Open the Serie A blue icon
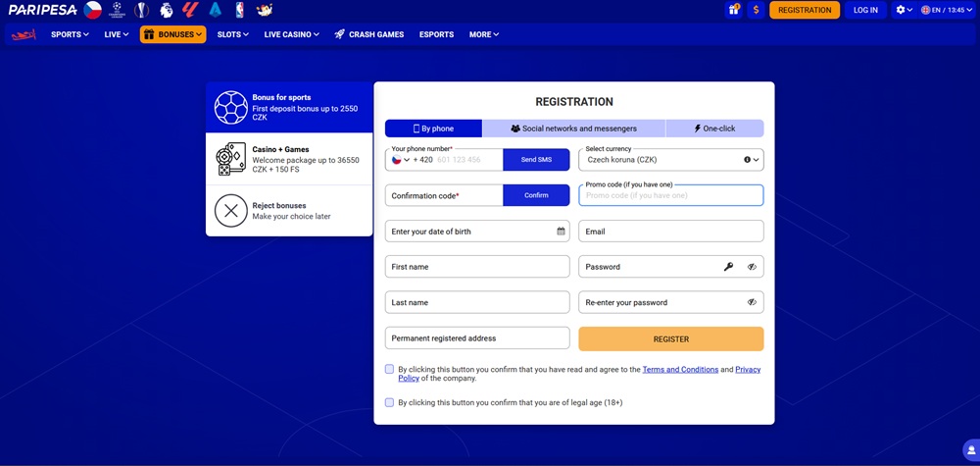 point(216,10)
